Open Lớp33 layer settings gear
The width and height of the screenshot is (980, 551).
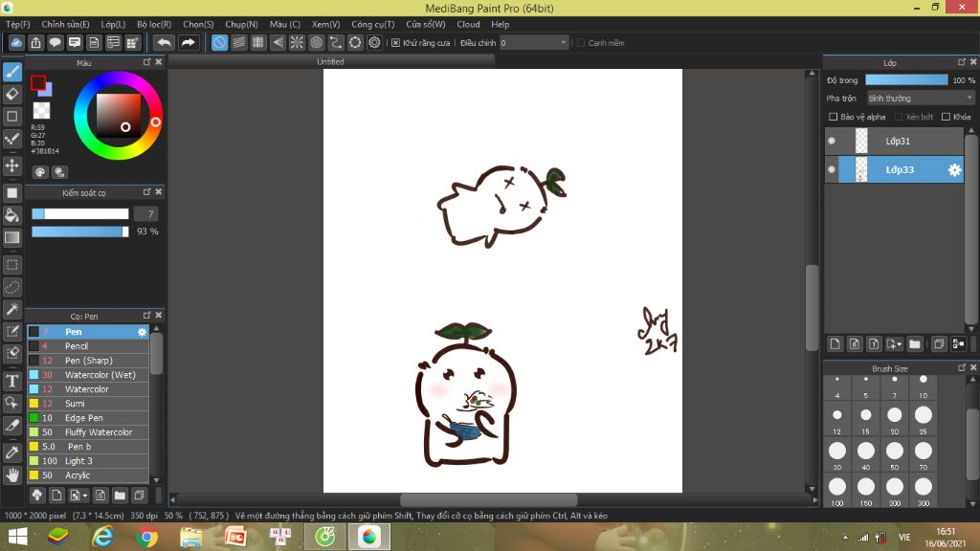[954, 170]
